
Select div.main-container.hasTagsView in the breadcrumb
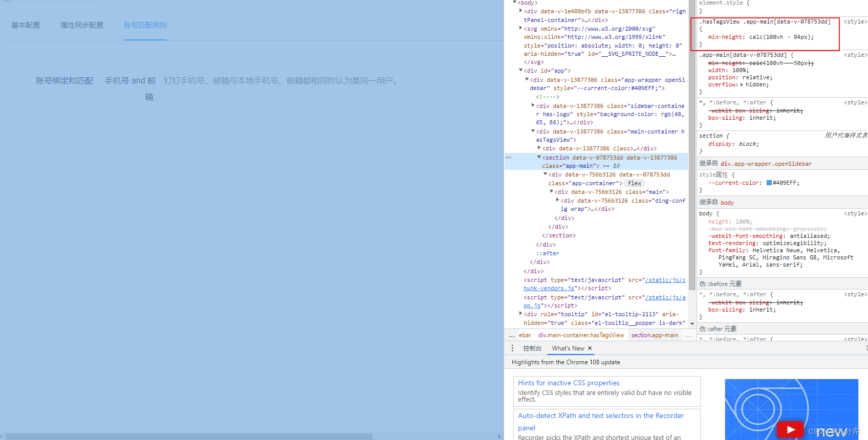(581, 336)
